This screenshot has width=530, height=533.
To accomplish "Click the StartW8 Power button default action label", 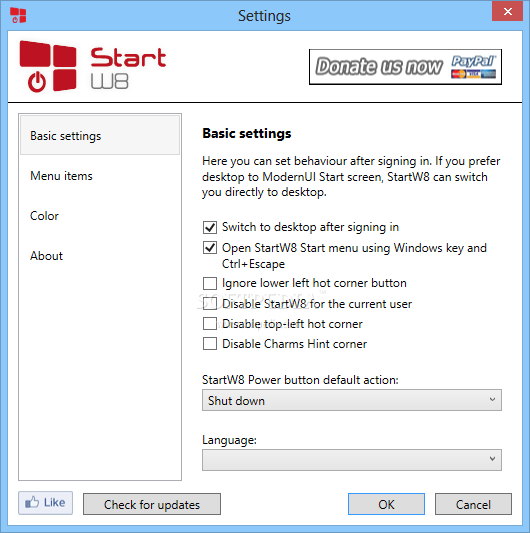I will click(x=300, y=380).
